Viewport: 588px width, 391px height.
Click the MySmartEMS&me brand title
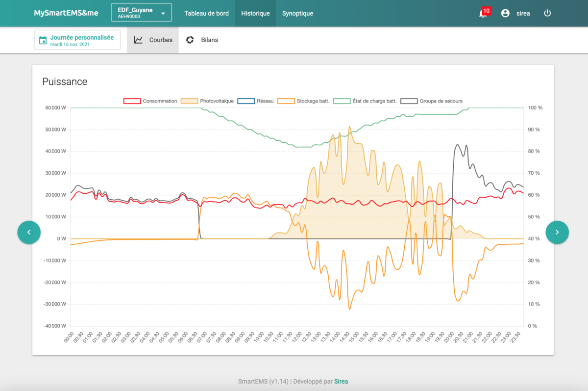coord(66,13)
